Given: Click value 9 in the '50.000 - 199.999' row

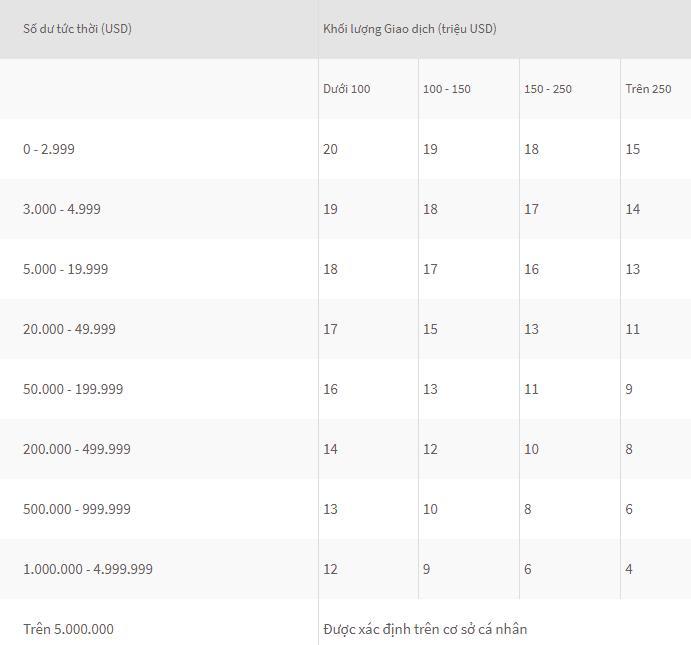Looking at the screenshot, I should (629, 389).
